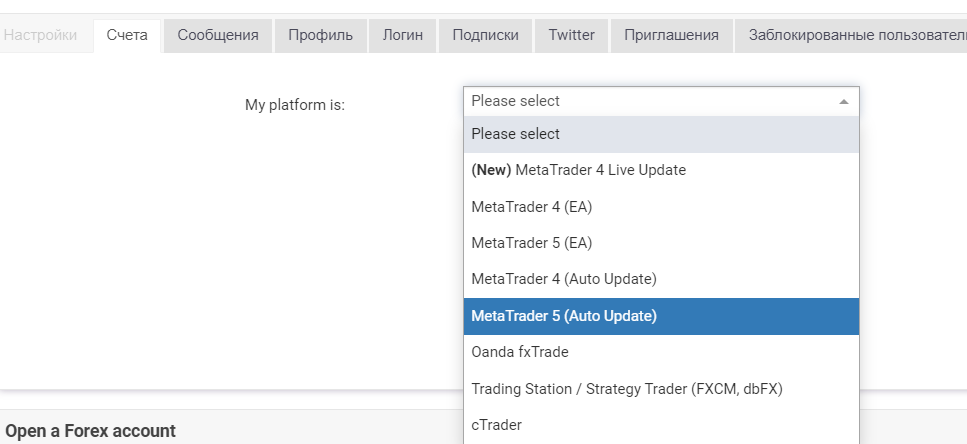Open the Счета tab

click(127, 35)
